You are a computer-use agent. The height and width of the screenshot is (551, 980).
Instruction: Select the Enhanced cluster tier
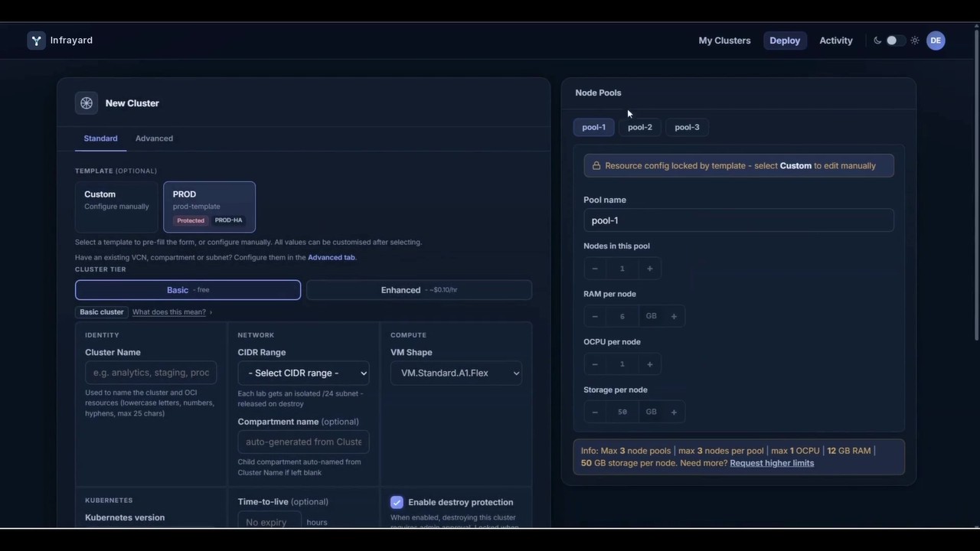(x=419, y=290)
